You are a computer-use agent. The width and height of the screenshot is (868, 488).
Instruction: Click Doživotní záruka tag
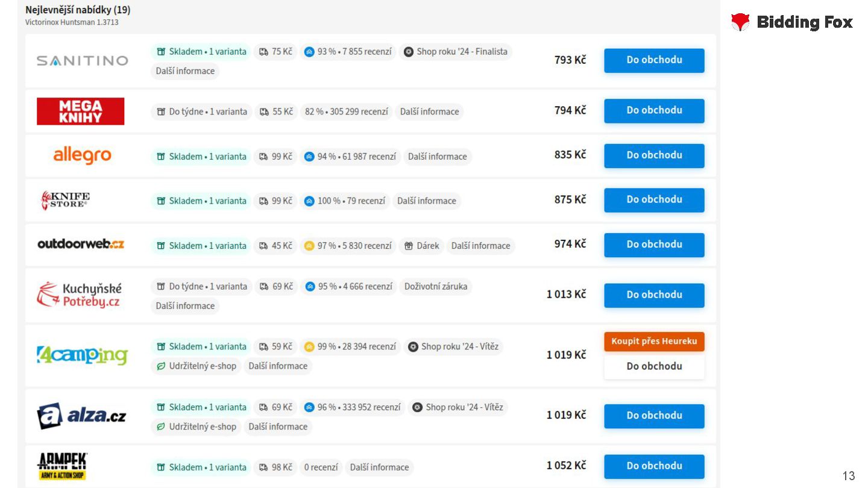[435, 287]
